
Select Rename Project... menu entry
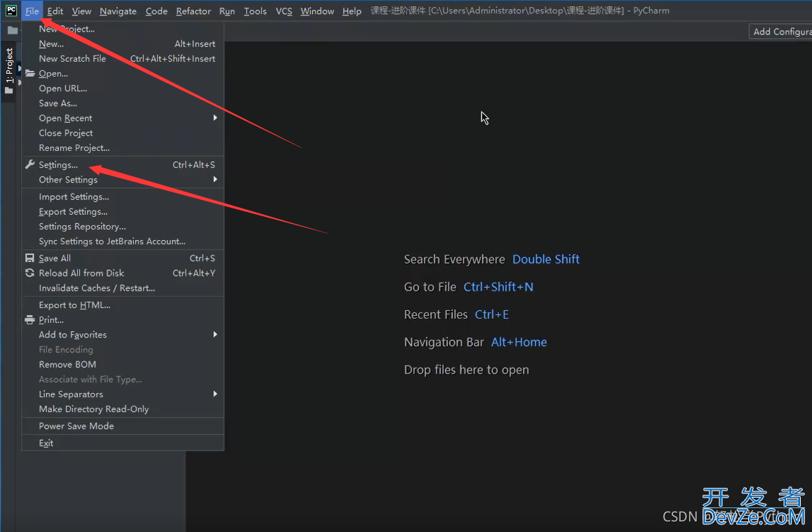[x=123, y=148]
